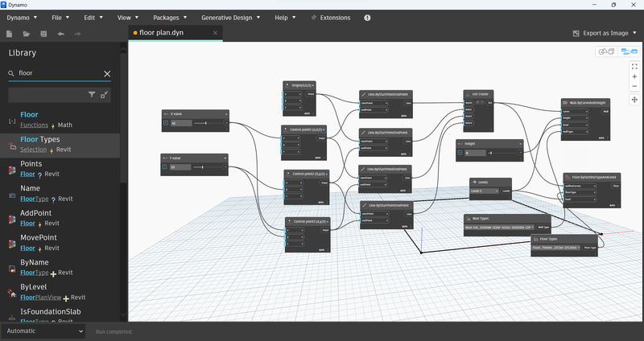Adjust the Y value slider
The height and width of the screenshot is (341, 644).
tap(203, 167)
